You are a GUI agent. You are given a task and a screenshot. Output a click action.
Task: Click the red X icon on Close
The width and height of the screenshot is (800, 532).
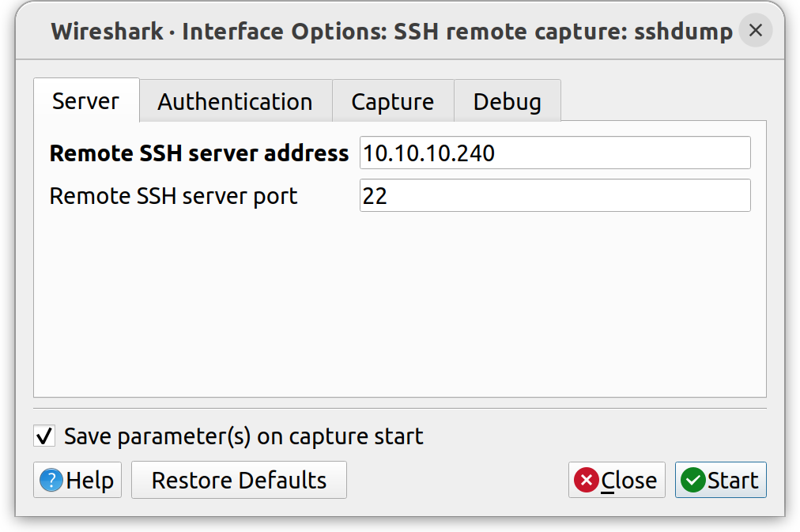[586, 481]
